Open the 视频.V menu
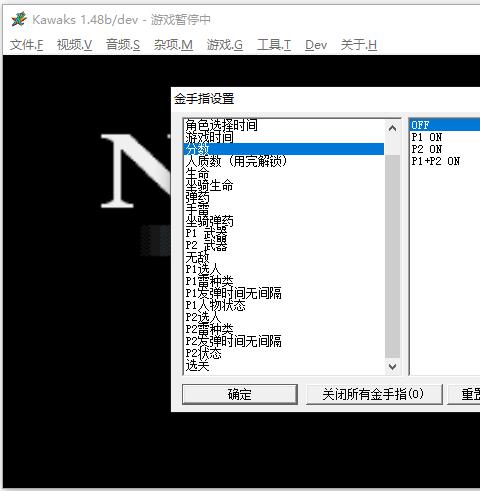Viewport: 480px width, 491px height. point(74,45)
